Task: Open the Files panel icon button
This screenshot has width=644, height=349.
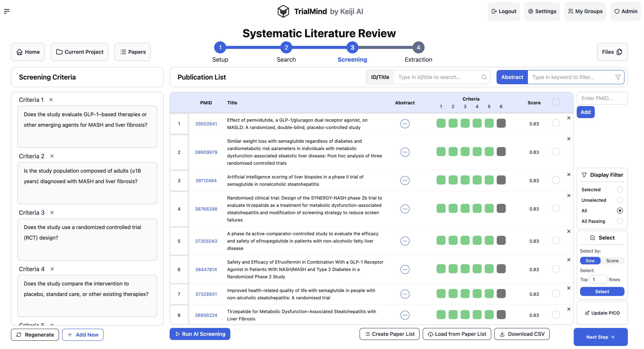Action: click(612, 52)
